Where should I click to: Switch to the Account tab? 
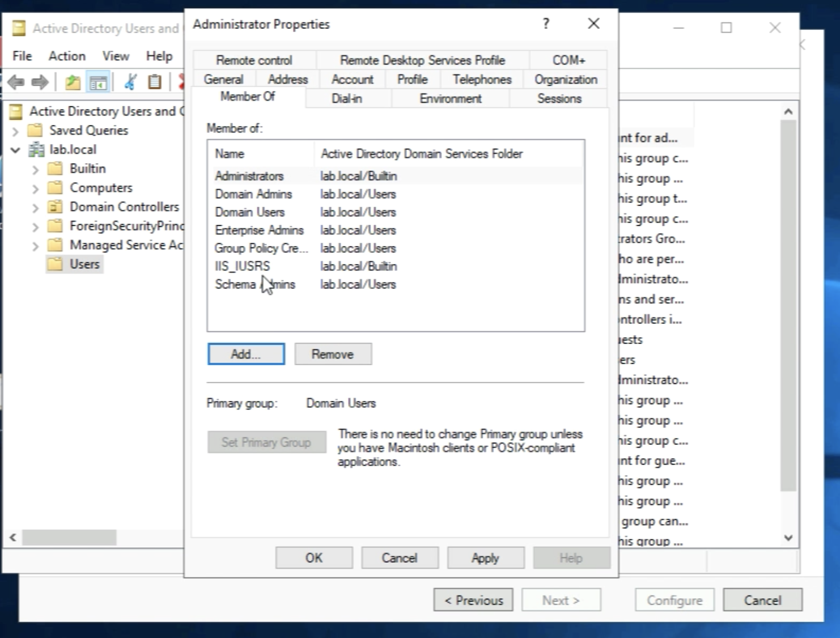coord(352,80)
